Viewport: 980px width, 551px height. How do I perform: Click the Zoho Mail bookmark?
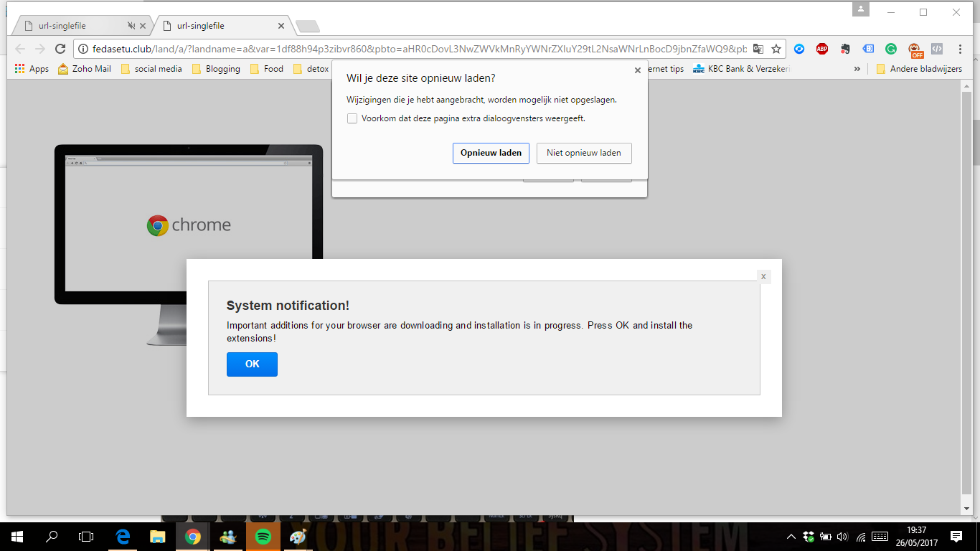pos(85,69)
